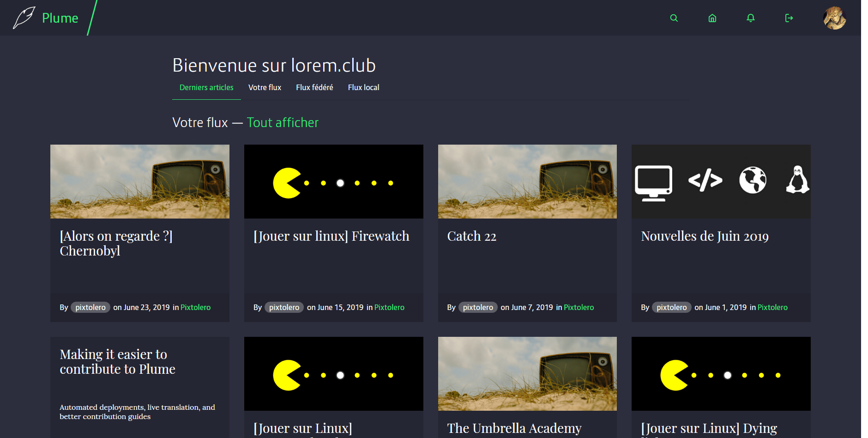
Task: Click pixtolero author badge on Firewatch card
Action: tap(284, 307)
